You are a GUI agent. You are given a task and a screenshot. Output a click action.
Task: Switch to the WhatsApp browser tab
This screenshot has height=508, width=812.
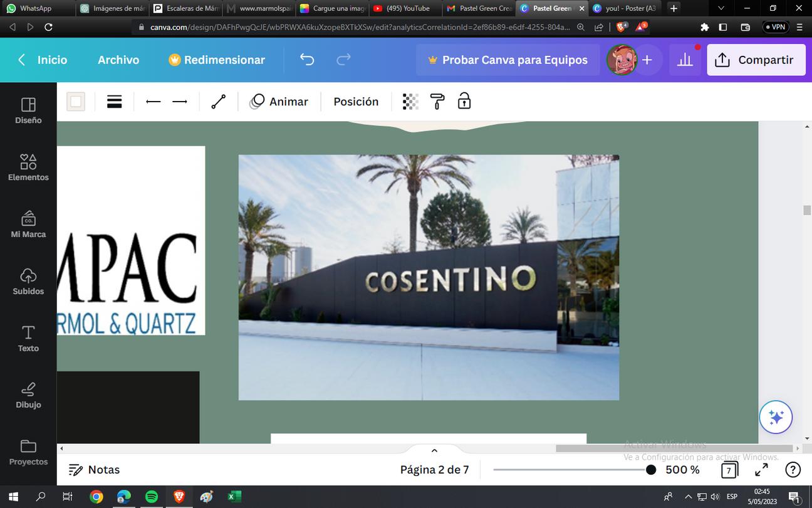coord(38,8)
